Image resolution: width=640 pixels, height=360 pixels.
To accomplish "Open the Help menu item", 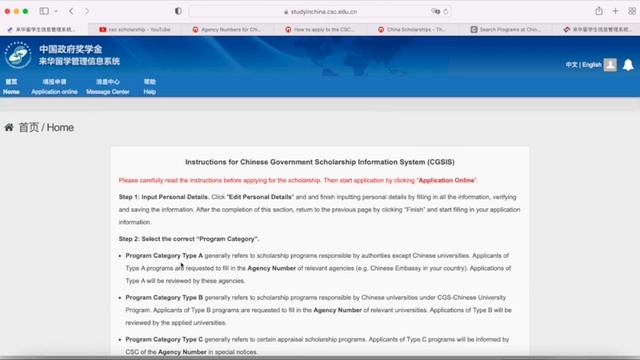I will [x=150, y=87].
